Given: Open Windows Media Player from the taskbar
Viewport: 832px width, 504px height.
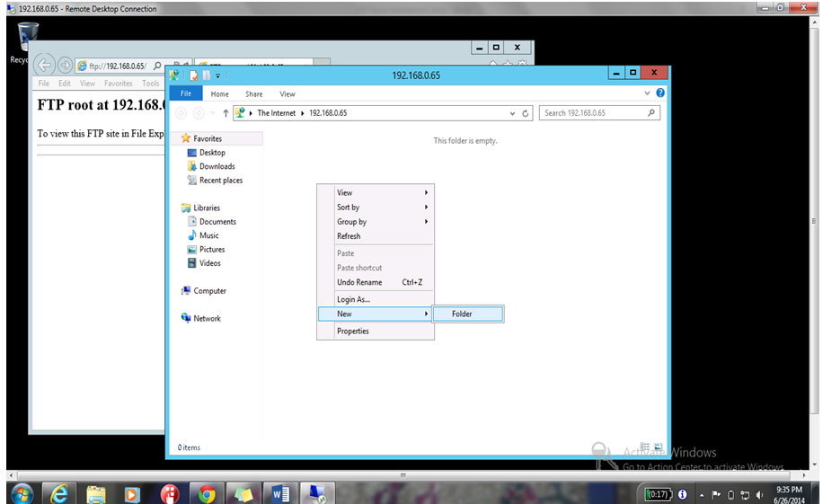Looking at the screenshot, I should (131, 493).
